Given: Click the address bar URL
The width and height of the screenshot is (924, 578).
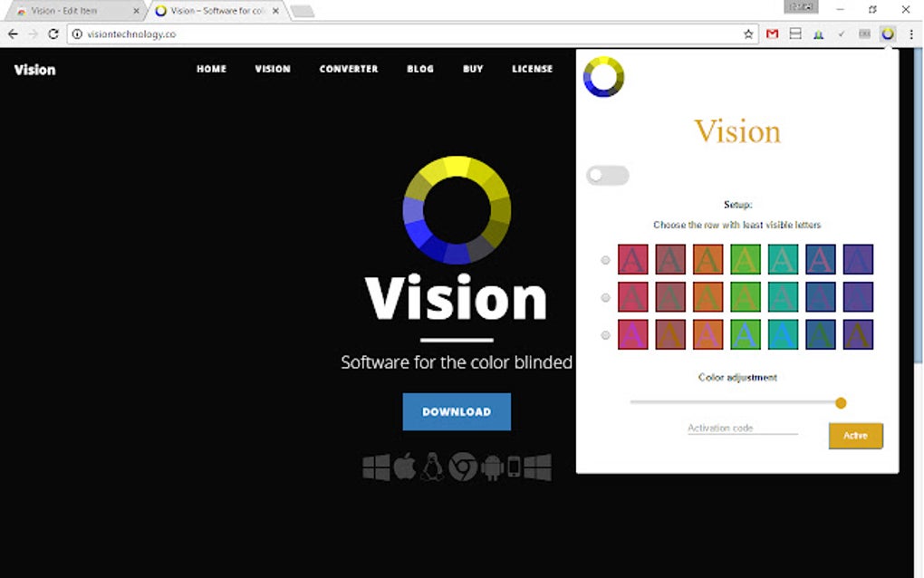Looking at the screenshot, I should (x=131, y=34).
